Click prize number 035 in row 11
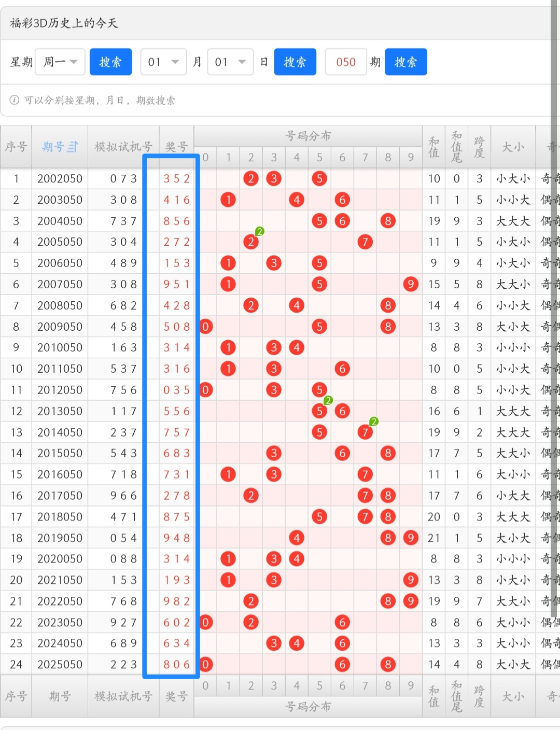 tap(177, 390)
